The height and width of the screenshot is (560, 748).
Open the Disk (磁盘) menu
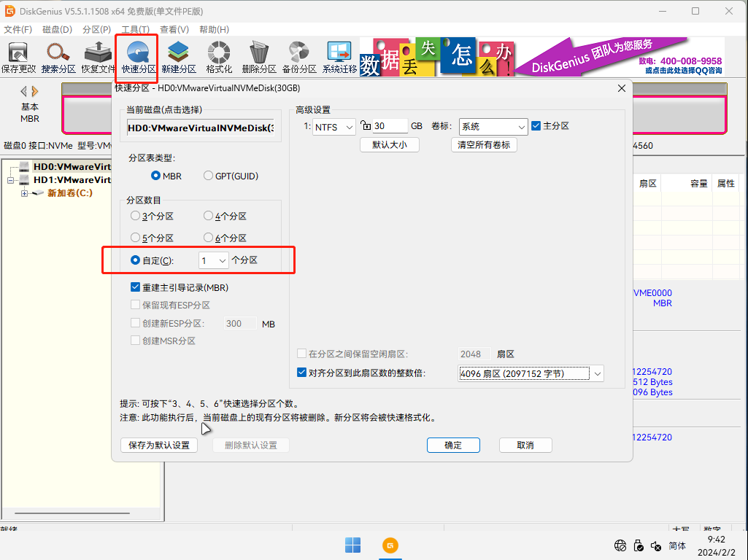pyautogui.click(x=57, y=30)
